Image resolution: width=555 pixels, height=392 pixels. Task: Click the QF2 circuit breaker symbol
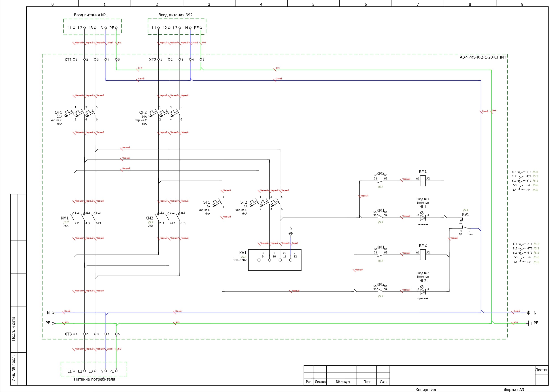164,113
